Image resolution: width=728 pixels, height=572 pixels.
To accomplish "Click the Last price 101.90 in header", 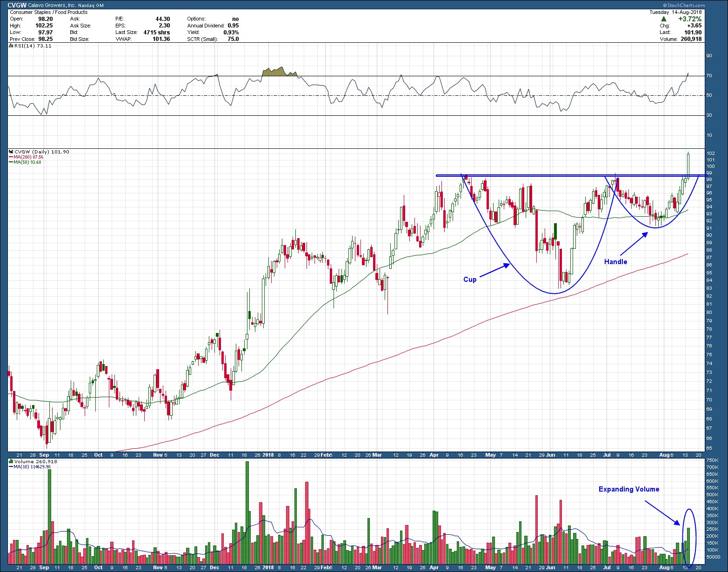I will [x=693, y=33].
